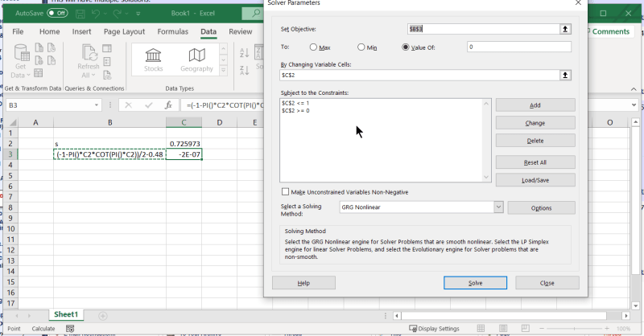644x336 pixels.
Task: Click the Add constraint button
Action: pyautogui.click(x=535, y=105)
